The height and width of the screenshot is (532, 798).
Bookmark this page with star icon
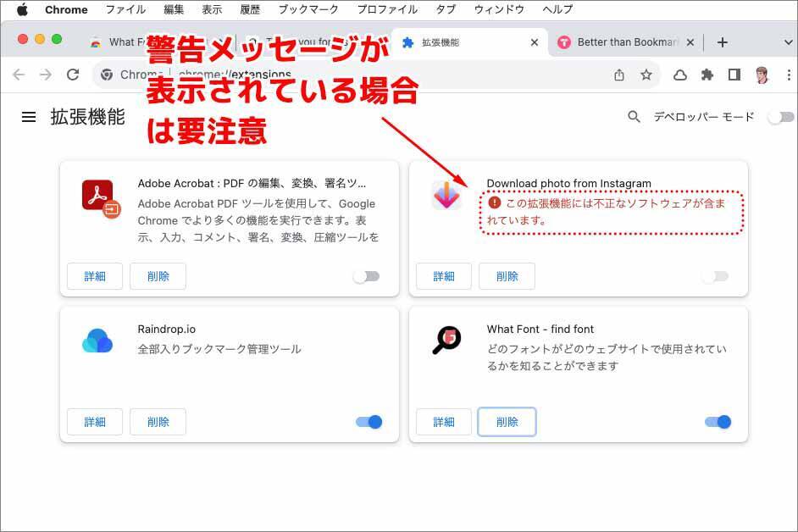[x=646, y=75]
